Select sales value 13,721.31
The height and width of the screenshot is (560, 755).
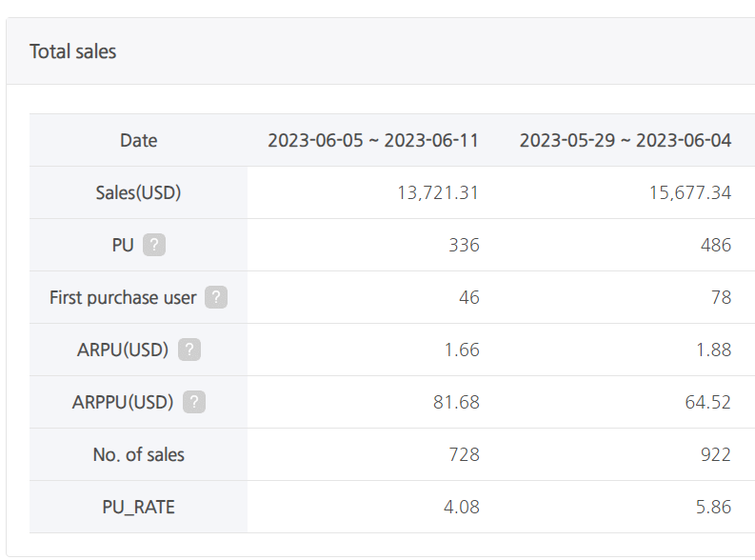click(438, 193)
